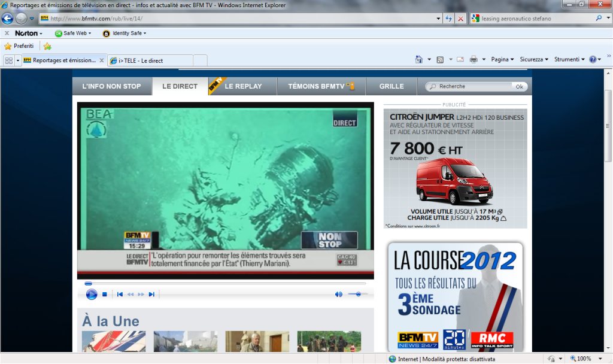The image size is (613, 364).
Task: Click the Help question mark icon
Action: coord(593,59)
